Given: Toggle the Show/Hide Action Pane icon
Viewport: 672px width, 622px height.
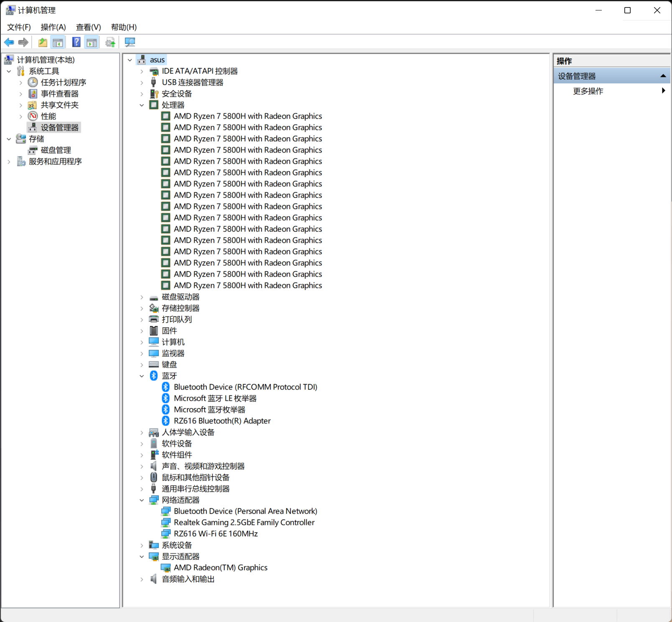Looking at the screenshot, I should click(x=92, y=42).
